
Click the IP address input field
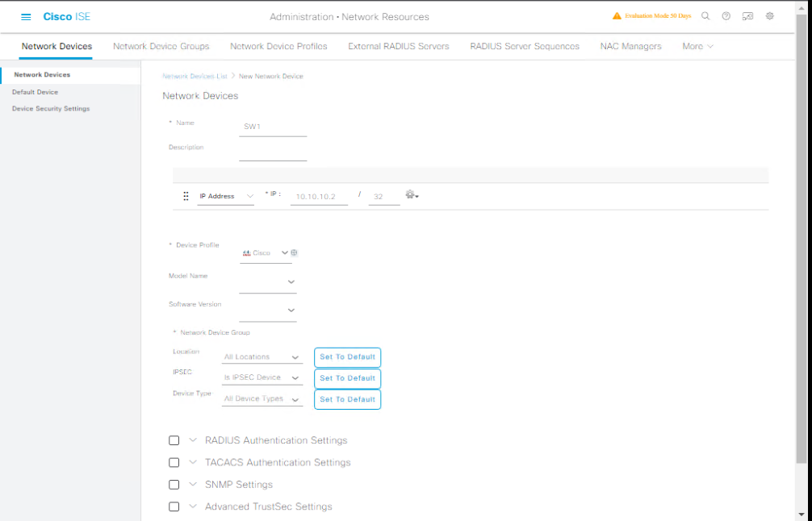[319, 197]
